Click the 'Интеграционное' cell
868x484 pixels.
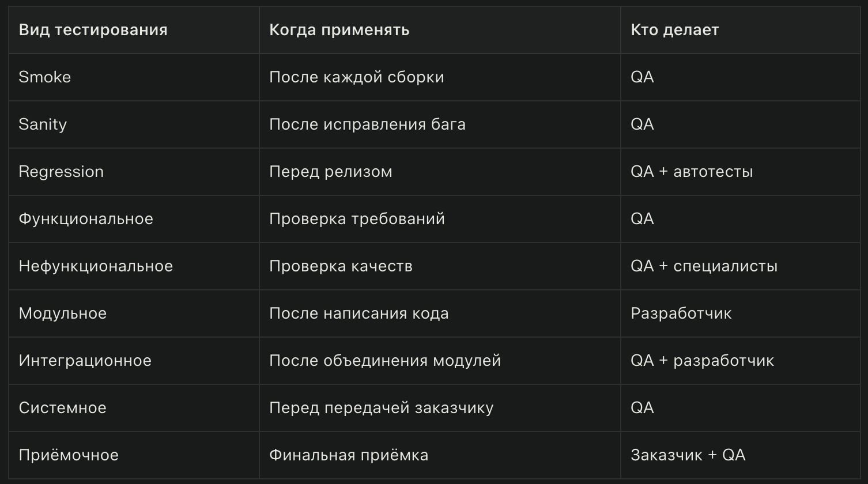click(x=134, y=361)
